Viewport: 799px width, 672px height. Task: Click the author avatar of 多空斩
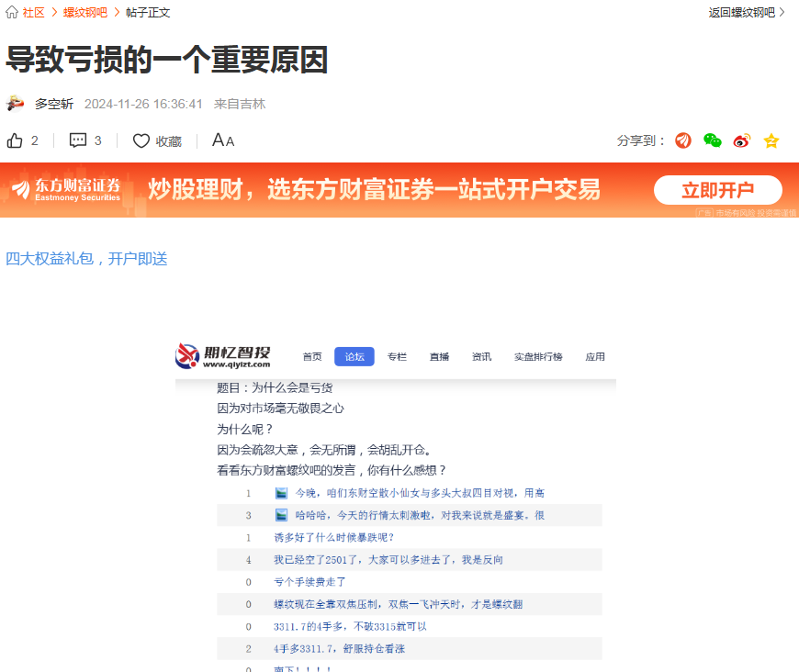(16, 104)
